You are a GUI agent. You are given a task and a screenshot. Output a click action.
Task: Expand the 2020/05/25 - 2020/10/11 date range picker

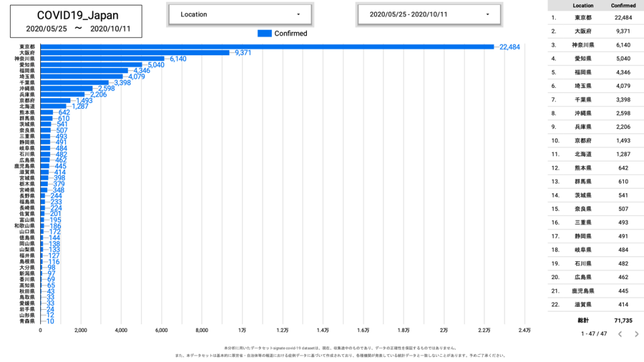[x=428, y=14]
